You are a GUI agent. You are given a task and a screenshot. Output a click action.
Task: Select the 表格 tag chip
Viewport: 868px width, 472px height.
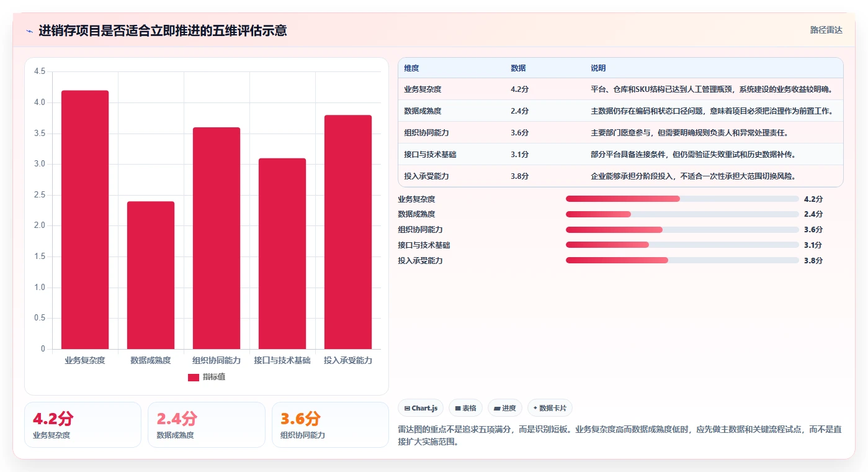[x=465, y=408]
